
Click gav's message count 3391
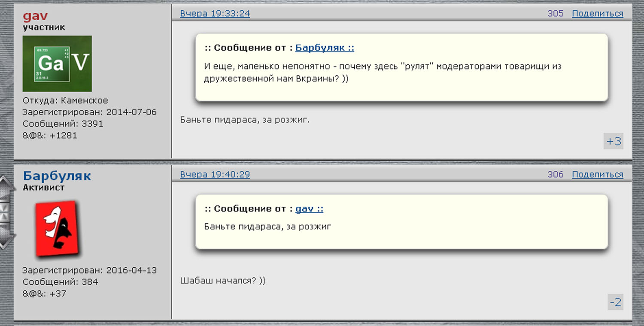[x=92, y=124]
